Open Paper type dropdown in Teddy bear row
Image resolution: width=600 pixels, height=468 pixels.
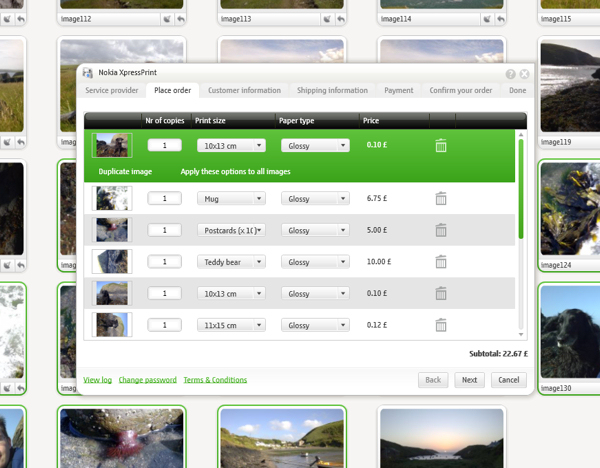point(315,262)
